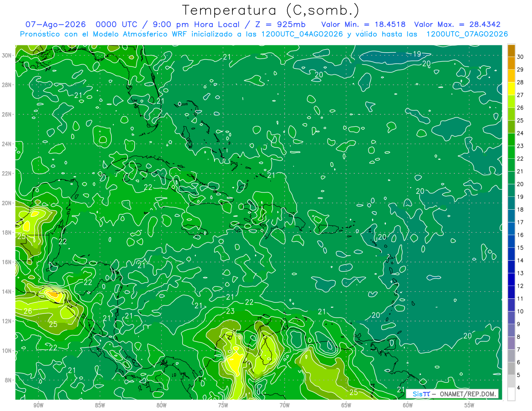Click the '28N' latitude axis label
The image size is (532, 411).
pos(7,85)
